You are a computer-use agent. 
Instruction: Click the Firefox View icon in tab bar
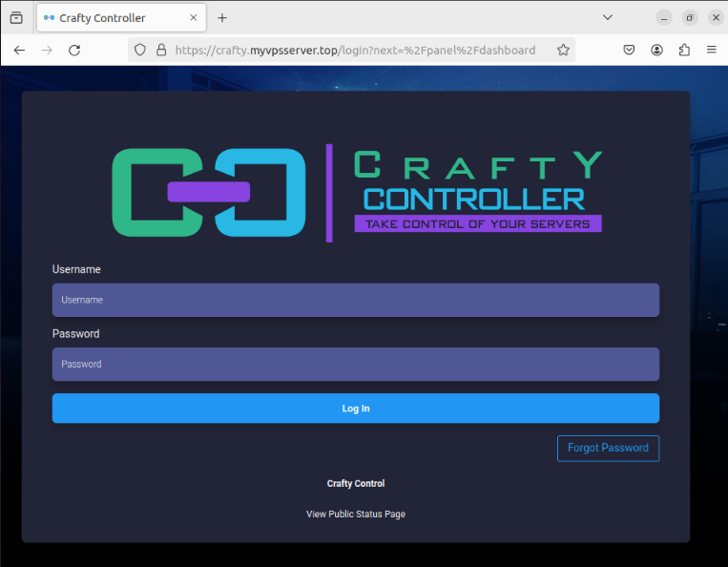(16, 17)
